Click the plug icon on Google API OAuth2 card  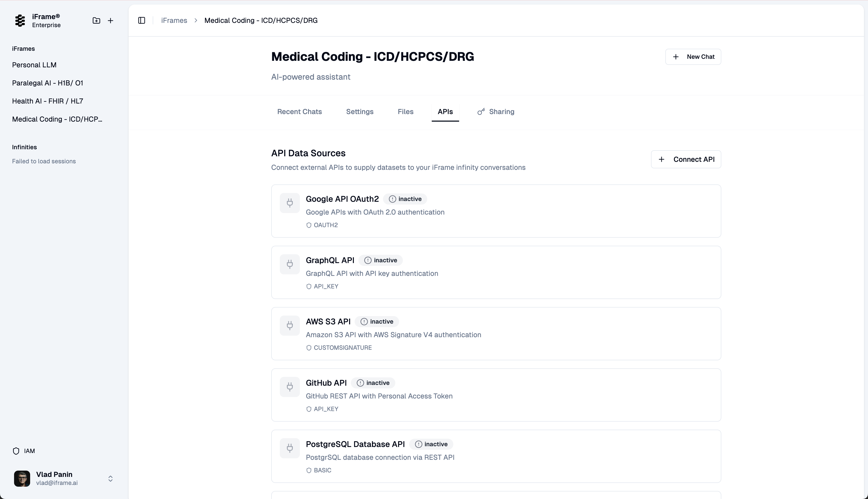(x=290, y=203)
